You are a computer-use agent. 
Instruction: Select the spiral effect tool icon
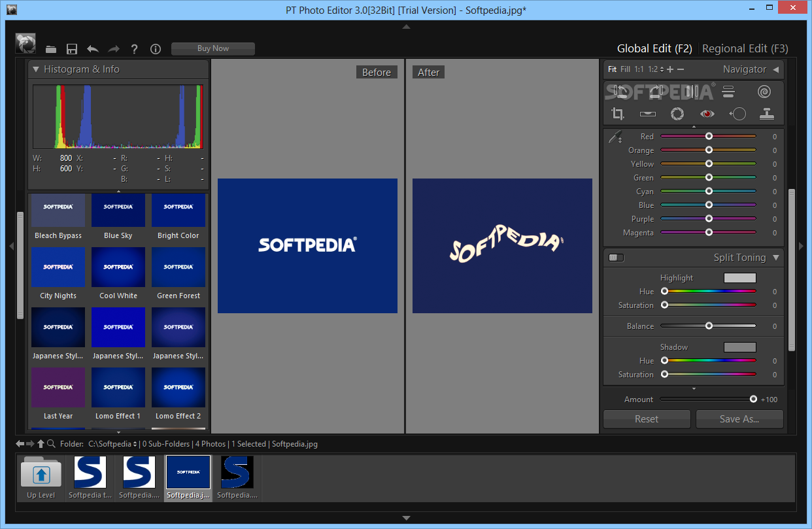point(764,92)
